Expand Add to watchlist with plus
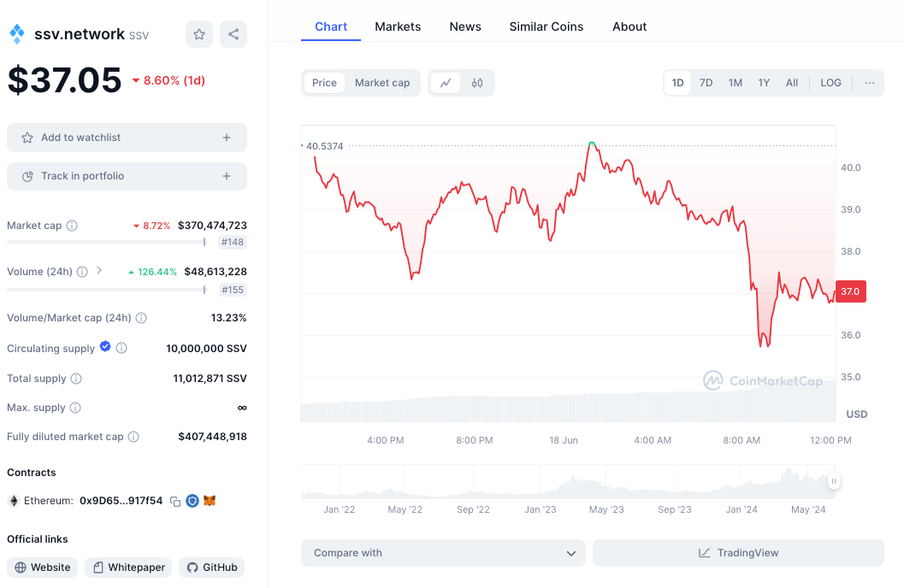 (x=227, y=138)
